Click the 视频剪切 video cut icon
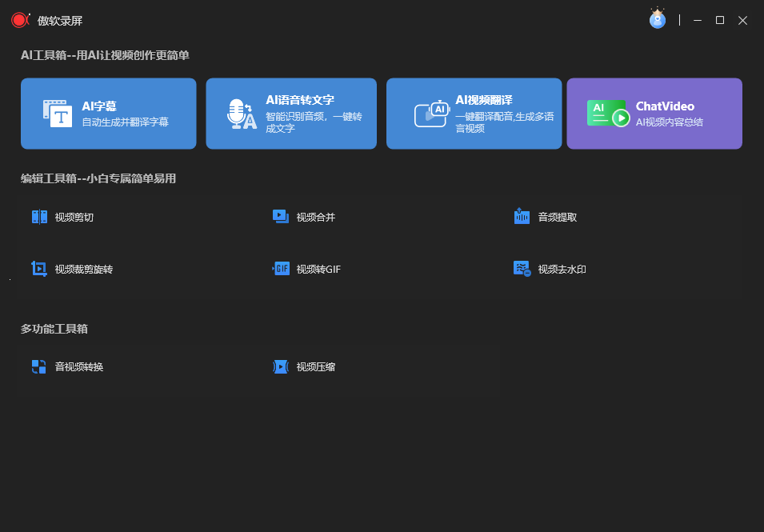The image size is (764, 532). [x=39, y=217]
